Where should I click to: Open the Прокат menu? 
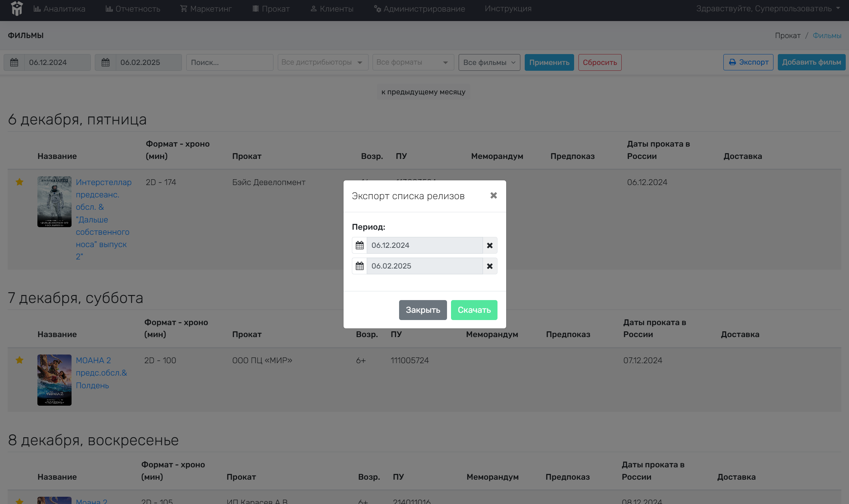[271, 9]
